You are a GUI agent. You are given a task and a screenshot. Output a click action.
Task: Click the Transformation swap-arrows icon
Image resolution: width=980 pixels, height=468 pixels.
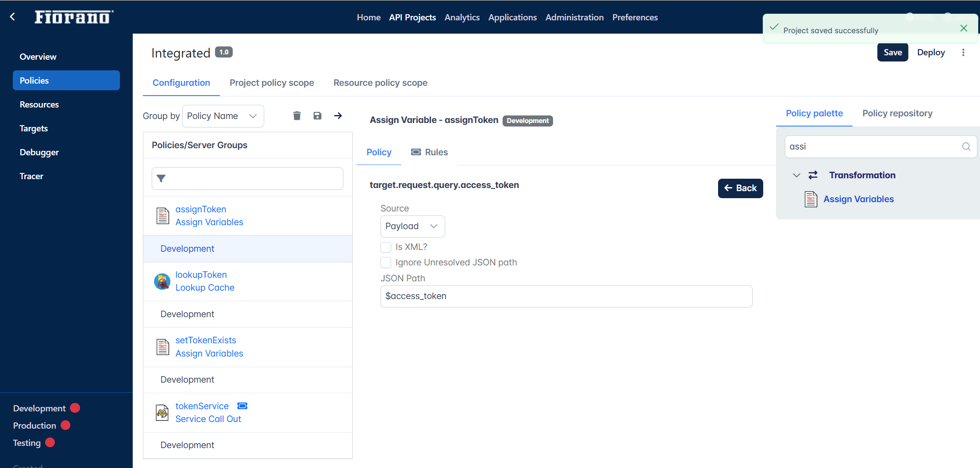click(813, 175)
